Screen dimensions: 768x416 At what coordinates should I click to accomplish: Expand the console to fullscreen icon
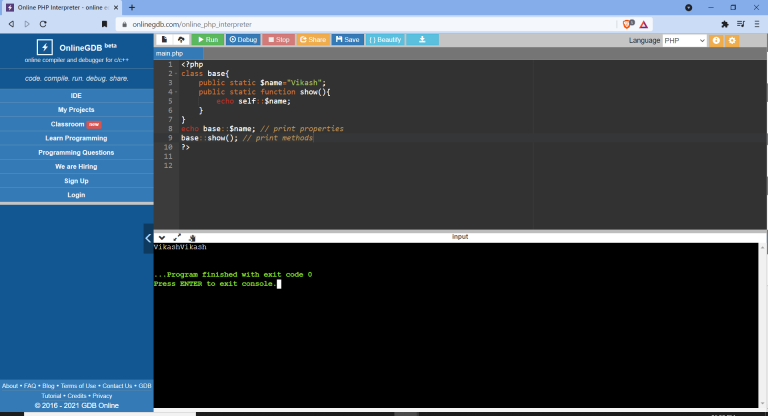pyautogui.click(x=177, y=238)
